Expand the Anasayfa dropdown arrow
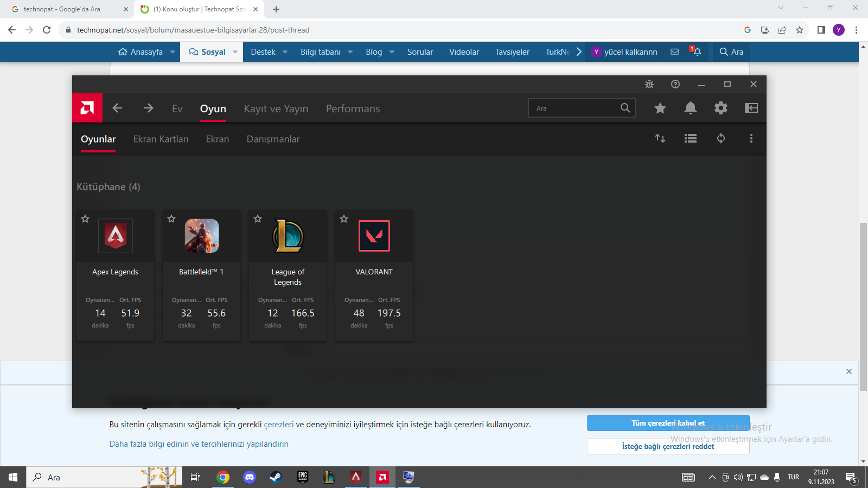Image resolution: width=868 pixels, height=488 pixels. tap(173, 52)
